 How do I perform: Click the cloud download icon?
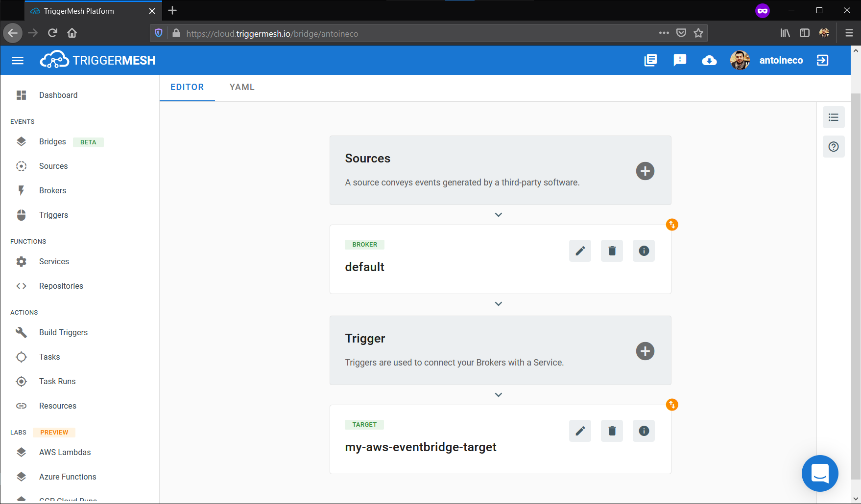709,60
